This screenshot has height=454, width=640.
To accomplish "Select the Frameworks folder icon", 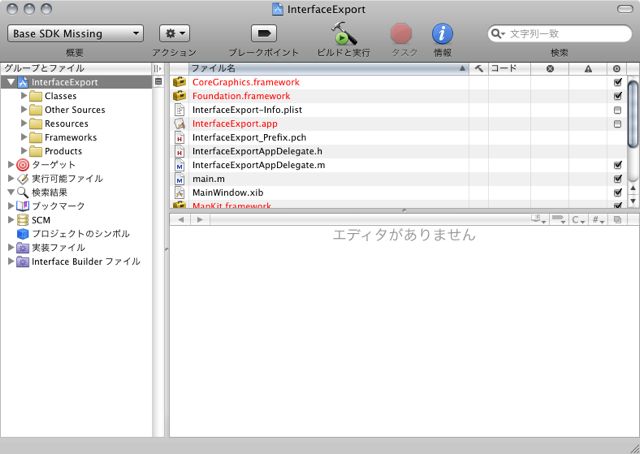I will [36, 138].
